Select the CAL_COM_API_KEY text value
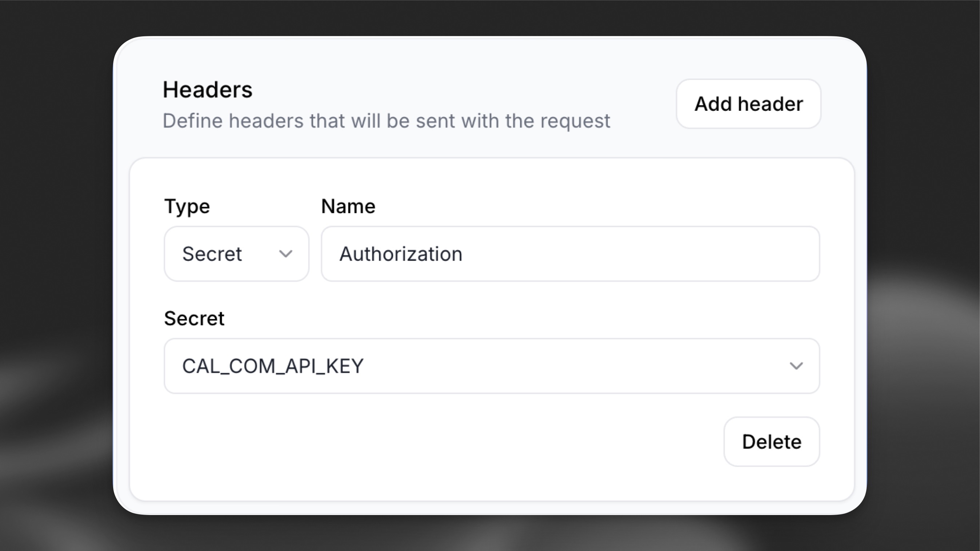Image resolution: width=980 pixels, height=551 pixels. coord(273,366)
